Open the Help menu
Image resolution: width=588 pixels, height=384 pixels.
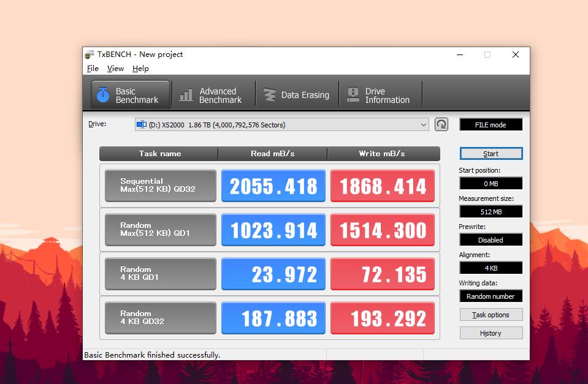(x=140, y=69)
